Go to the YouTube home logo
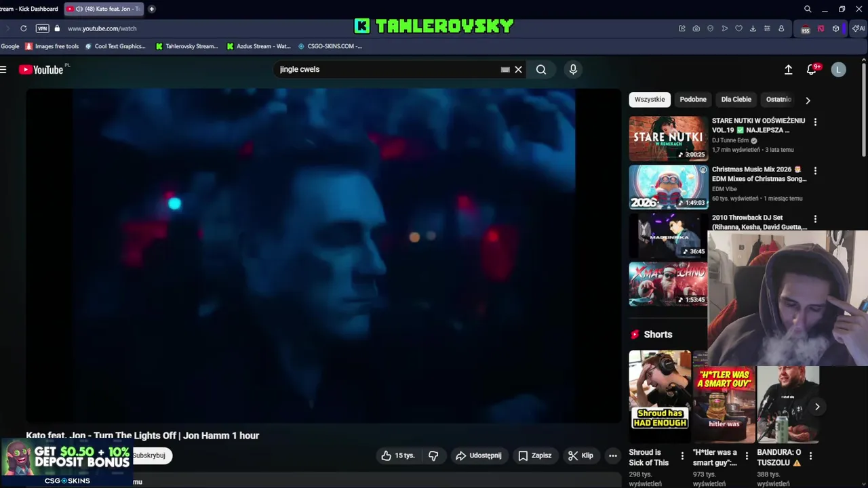Screen dimensions: 868x488 tap(41, 69)
